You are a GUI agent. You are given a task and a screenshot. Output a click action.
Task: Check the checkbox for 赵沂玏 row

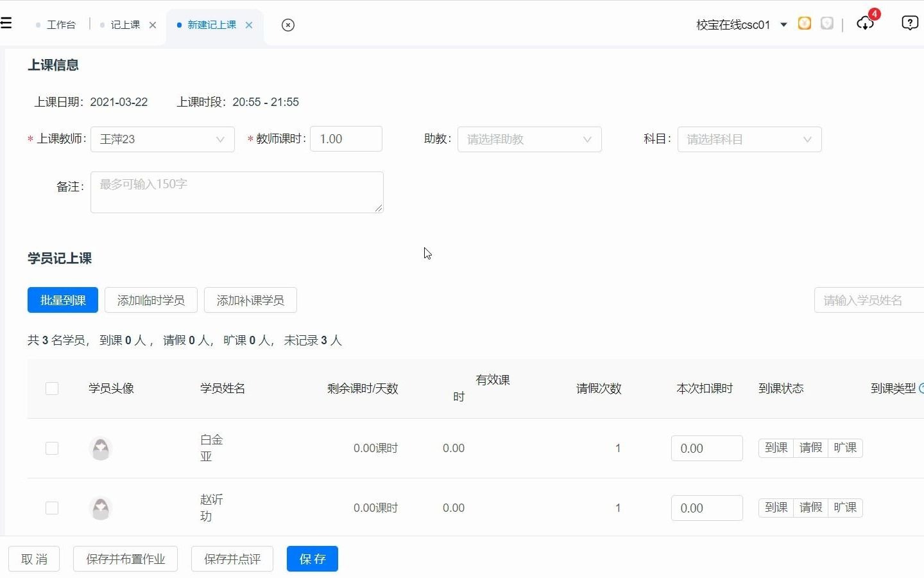coord(52,508)
